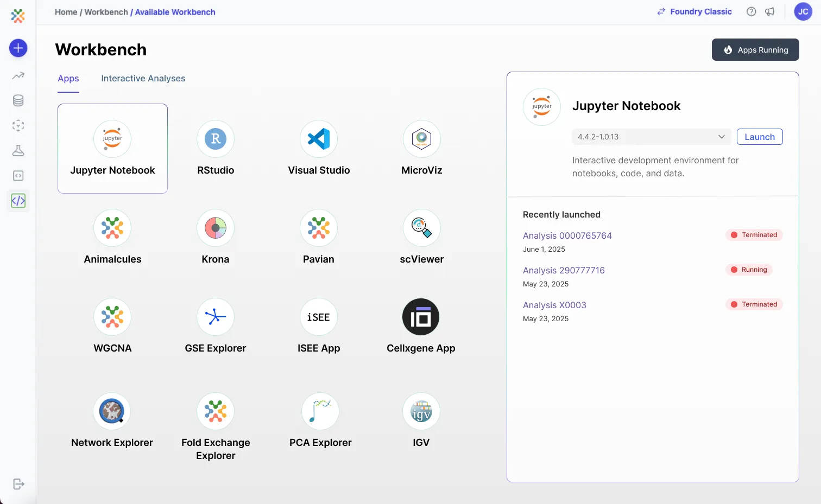Screen dimensions: 821x504
Task: Select the Pavian app icon
Action: [x=319, y=228]
